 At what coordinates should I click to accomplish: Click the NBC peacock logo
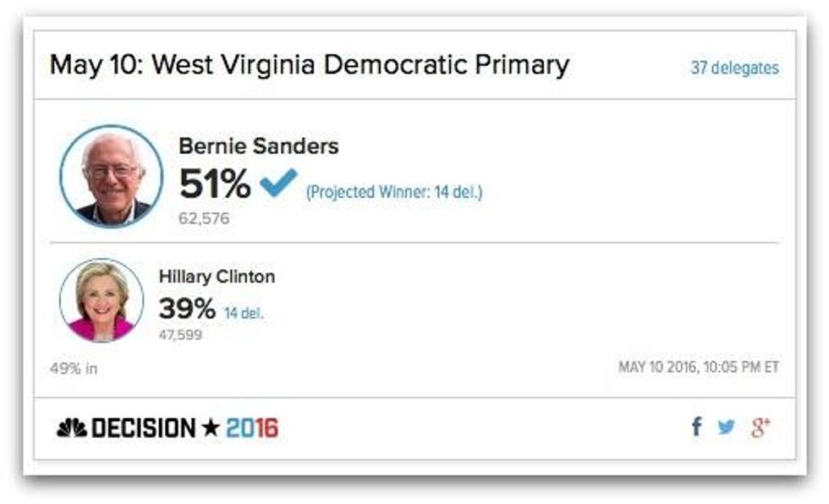click(x=71, y=429)
